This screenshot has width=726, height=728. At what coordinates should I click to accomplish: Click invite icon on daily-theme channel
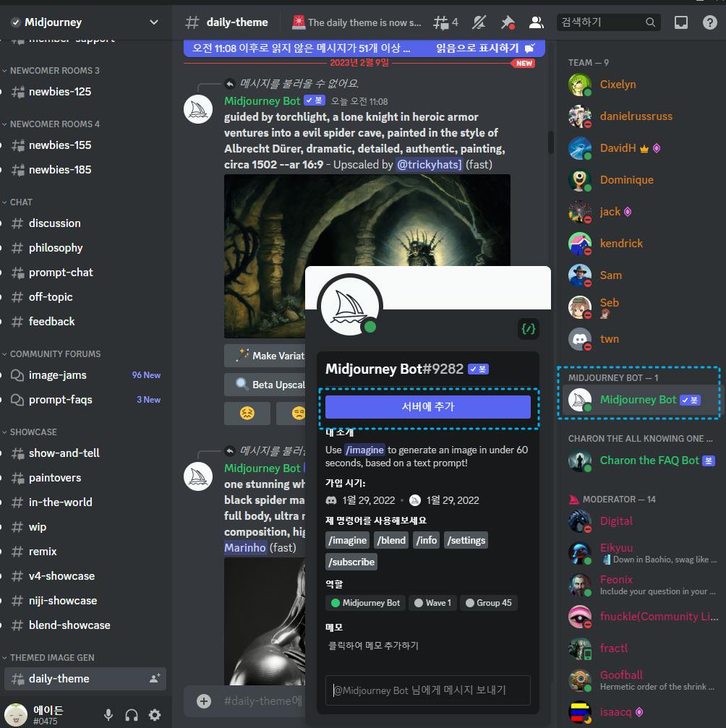155,678
